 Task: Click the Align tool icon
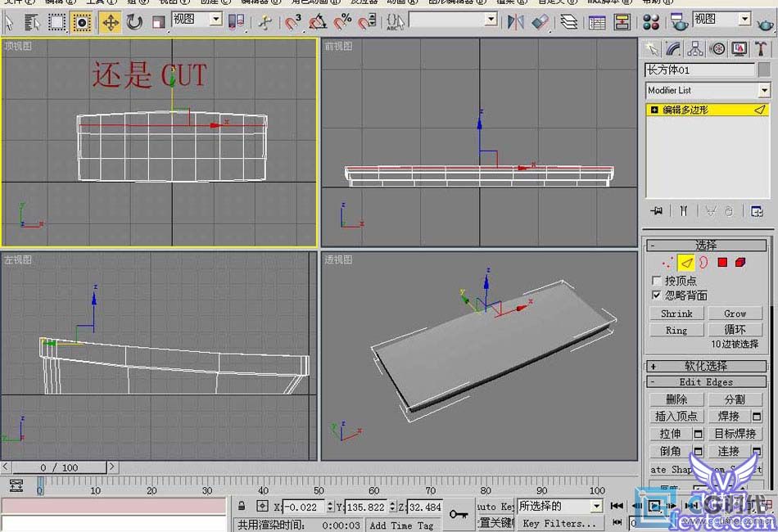tap(540, 22)
